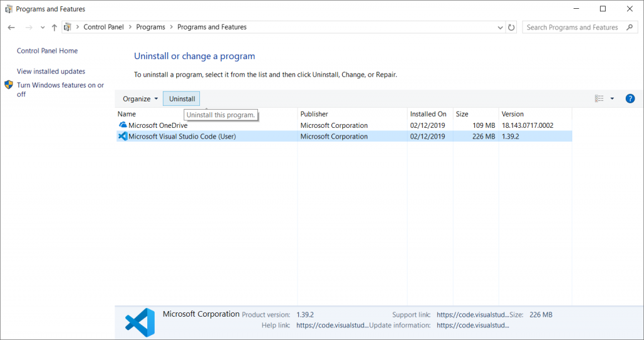This screenshot has height=340, width=644.
Task: Click the 109 MB size cell
Action: [x=484, y=125]
